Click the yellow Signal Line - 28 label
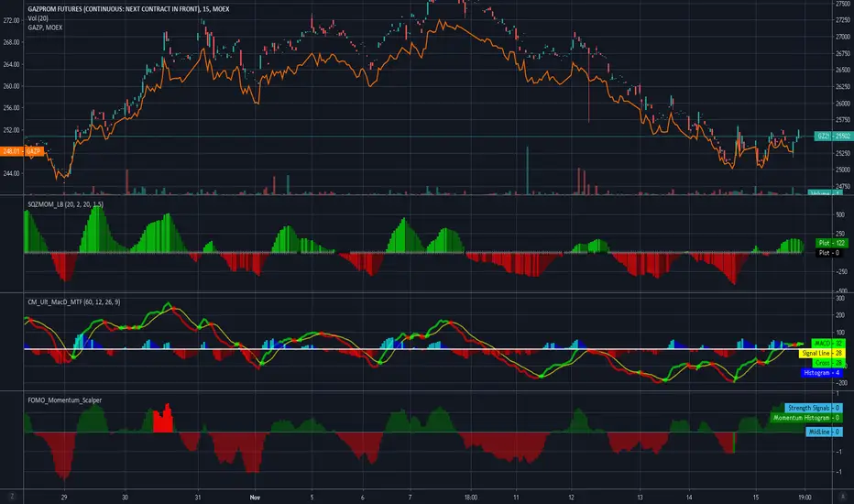 (822, 353)
